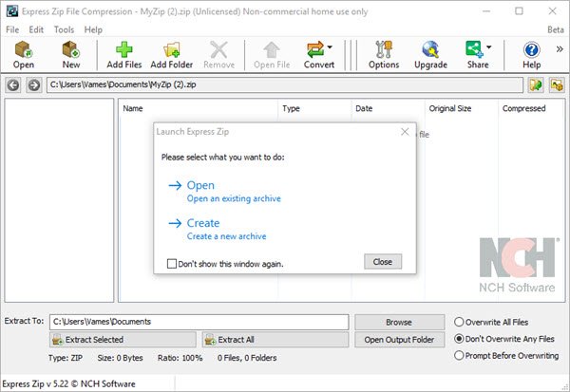570x392 pixels.
Task: Click the Close button in dialog
Action: (383, 262)
